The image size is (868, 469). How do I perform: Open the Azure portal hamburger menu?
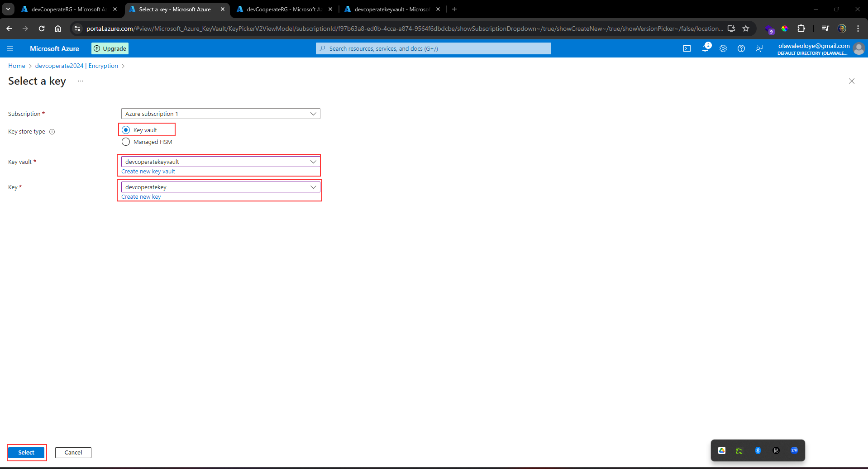pyautogui.click(x=10, y=48)
